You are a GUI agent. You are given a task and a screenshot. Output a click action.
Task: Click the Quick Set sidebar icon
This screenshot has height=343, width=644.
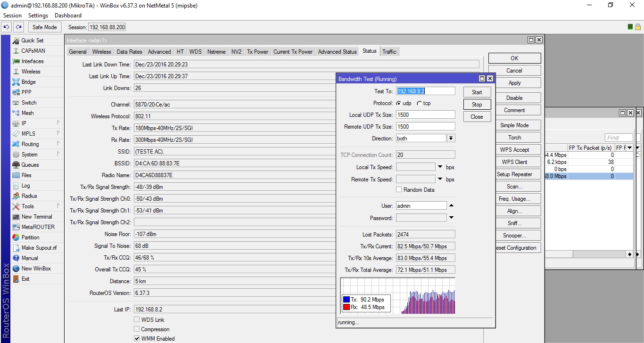click(x=16, y=41)
